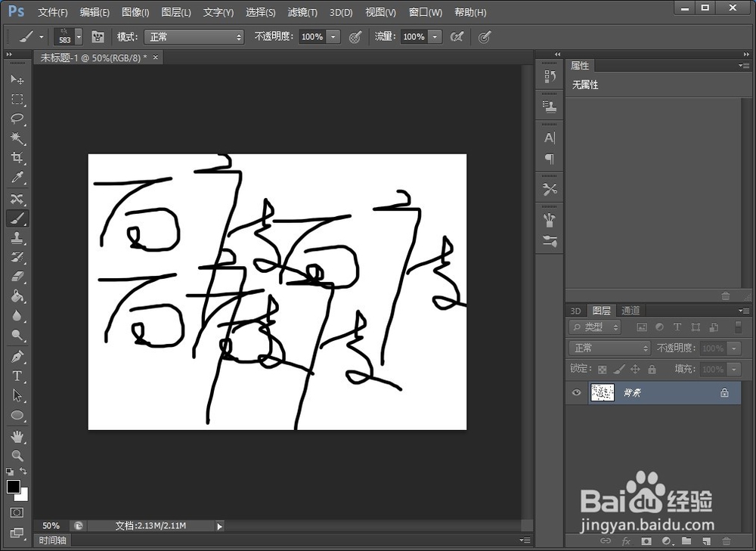Create a new group folder

pyautogui.click(x=686, y=541)
